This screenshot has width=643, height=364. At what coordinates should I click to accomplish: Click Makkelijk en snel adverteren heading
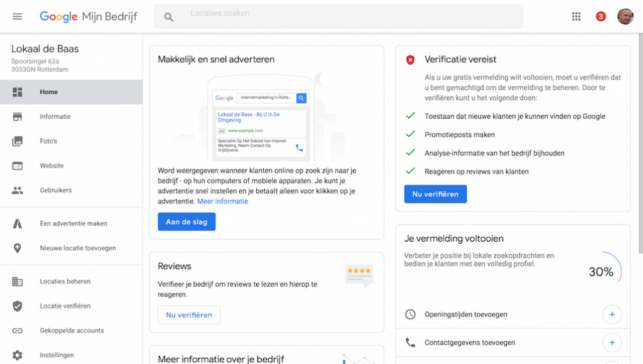216,60
